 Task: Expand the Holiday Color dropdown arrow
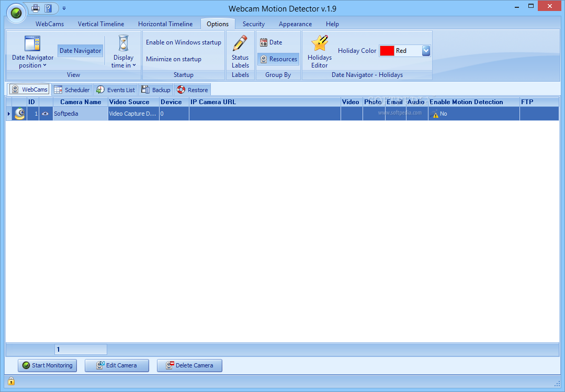(x=426, y=51)
